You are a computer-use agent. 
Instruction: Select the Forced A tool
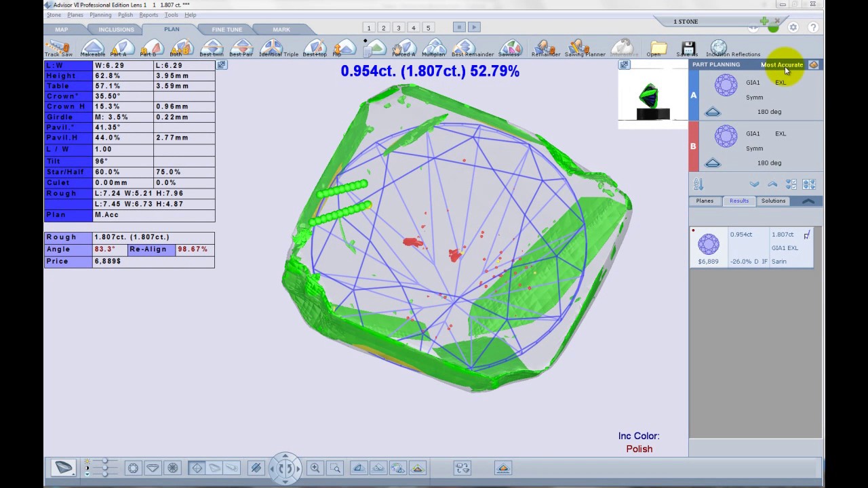(405, 48)
